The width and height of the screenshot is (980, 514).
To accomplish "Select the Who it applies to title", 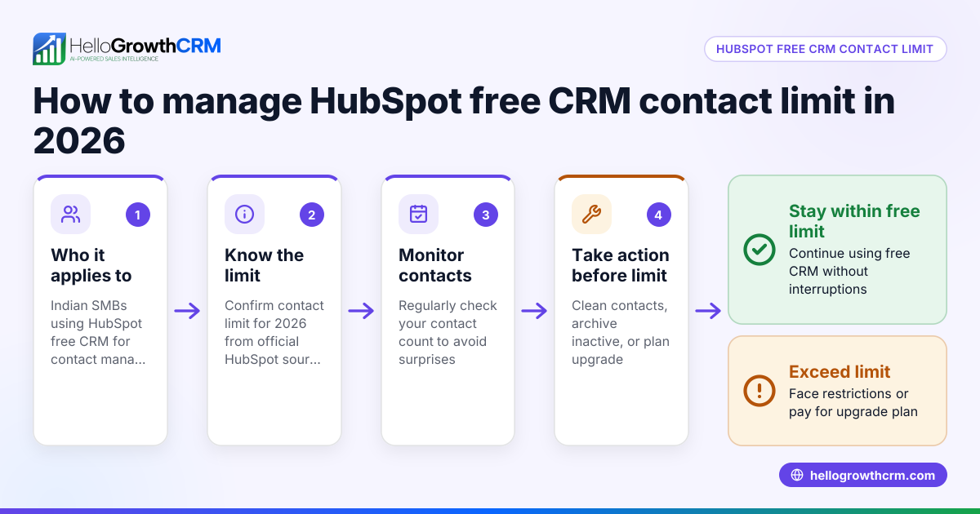I will point(91,265).
